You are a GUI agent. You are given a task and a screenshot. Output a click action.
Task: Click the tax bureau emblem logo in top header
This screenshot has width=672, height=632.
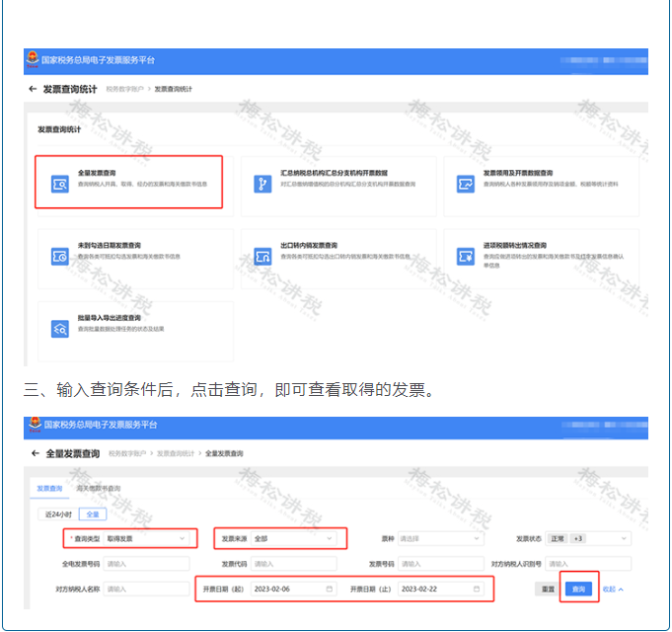tap(33, 59)
